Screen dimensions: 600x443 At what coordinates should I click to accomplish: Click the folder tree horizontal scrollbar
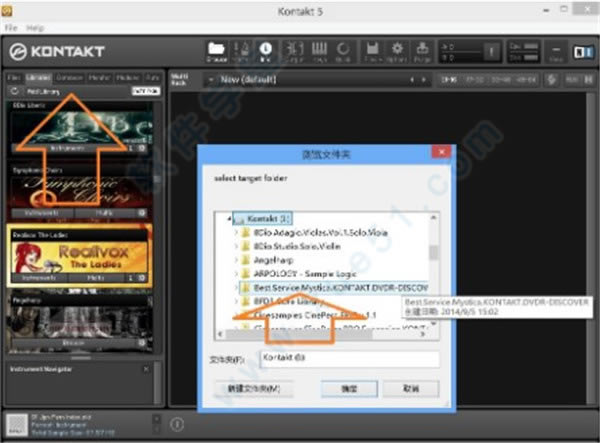pyautogui.click(x=300, y=334)
